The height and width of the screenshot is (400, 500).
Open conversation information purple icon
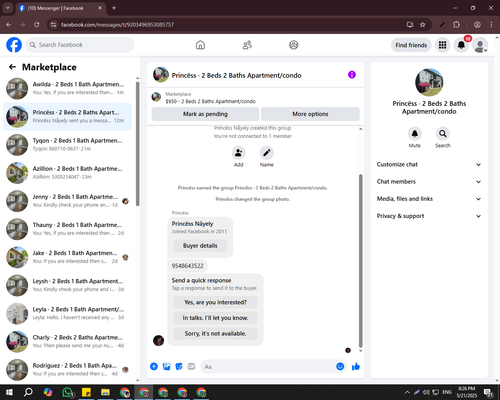click(x=352, y=75)
